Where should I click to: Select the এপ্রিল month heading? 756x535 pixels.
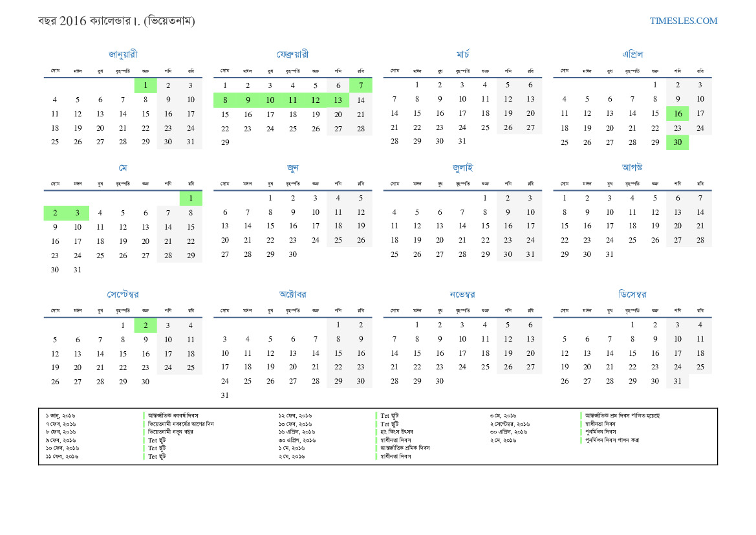[632, 54]
